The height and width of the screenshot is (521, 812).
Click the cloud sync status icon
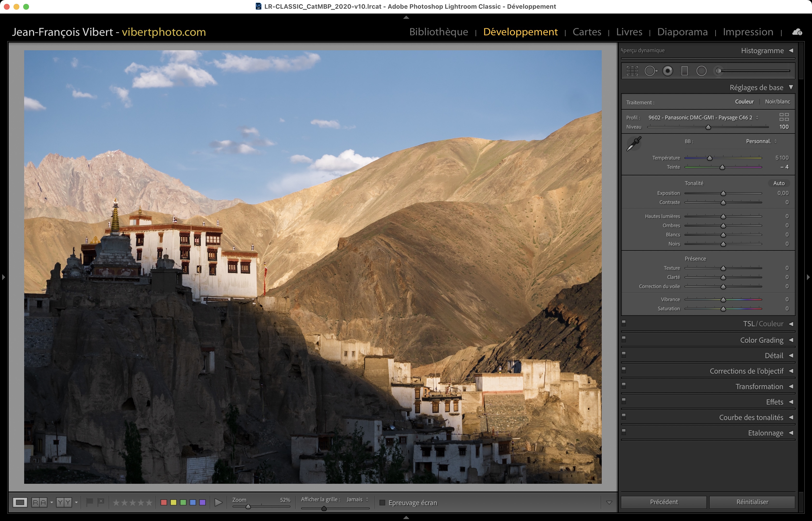tap(797, 32)
